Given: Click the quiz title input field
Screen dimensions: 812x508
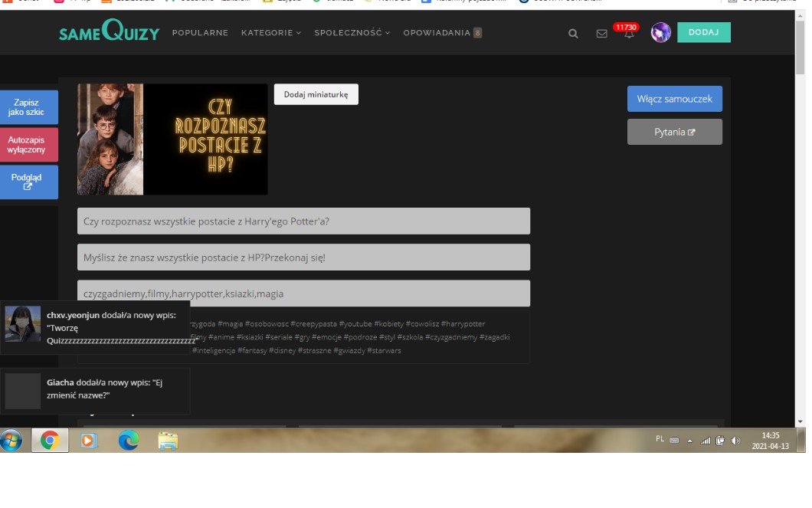Looking at the screenshot, I should (303, 221).
